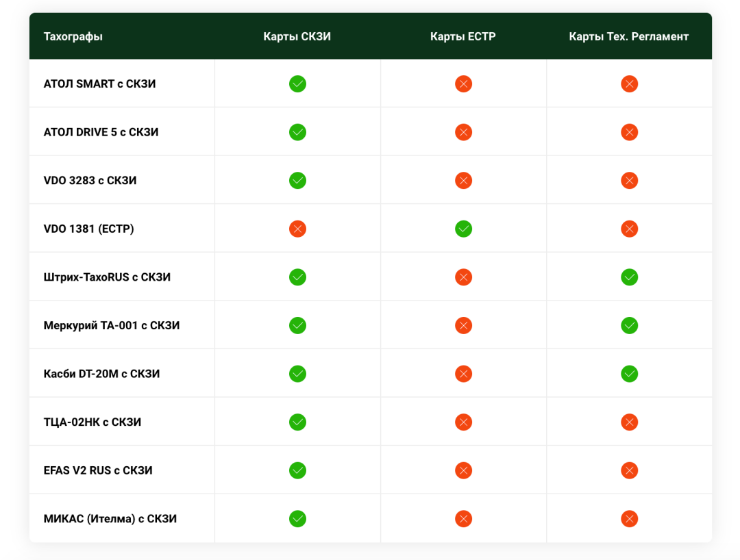
Task: Select row label АТОЛ SMART с СКЗИ
Action: pyautogui.click(x=99, y=84)
